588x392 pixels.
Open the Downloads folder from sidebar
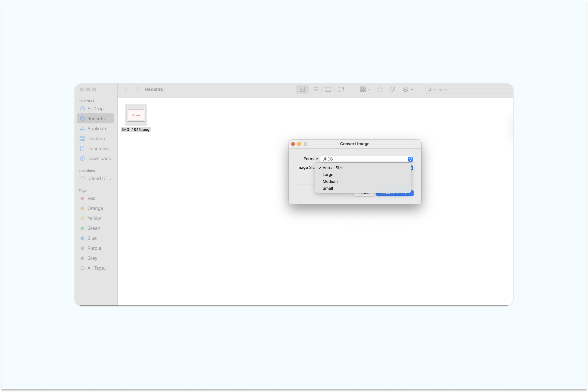point(99,159)
